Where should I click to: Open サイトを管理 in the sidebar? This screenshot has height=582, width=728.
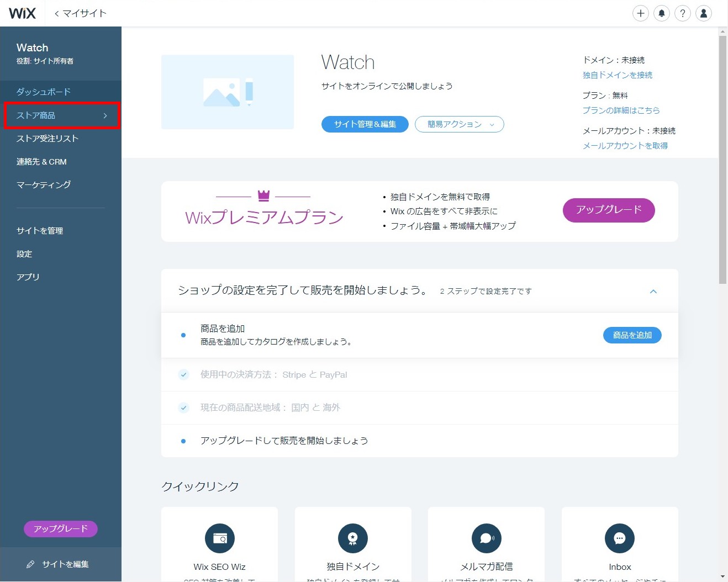[x=40, y=231]
